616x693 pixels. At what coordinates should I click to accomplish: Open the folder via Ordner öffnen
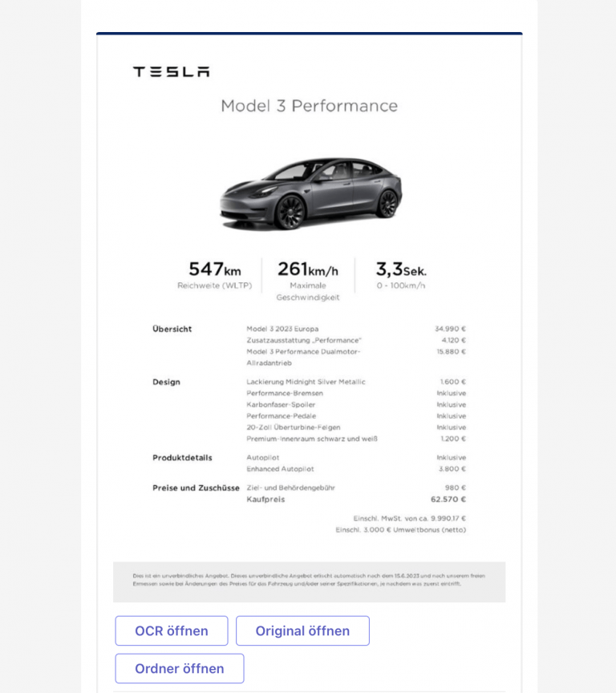click(180, 668)
